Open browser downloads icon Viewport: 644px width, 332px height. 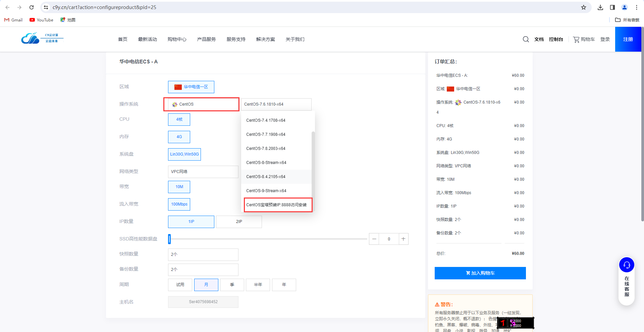(x=600, y=7)
